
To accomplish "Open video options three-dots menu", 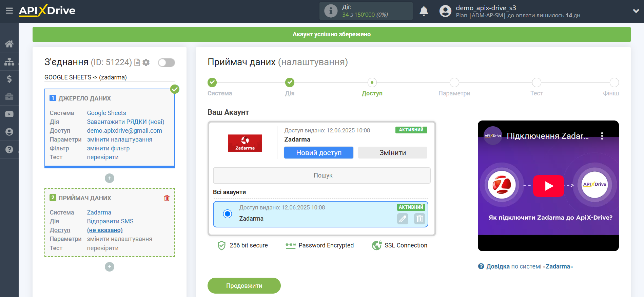I will coord(602,136).
